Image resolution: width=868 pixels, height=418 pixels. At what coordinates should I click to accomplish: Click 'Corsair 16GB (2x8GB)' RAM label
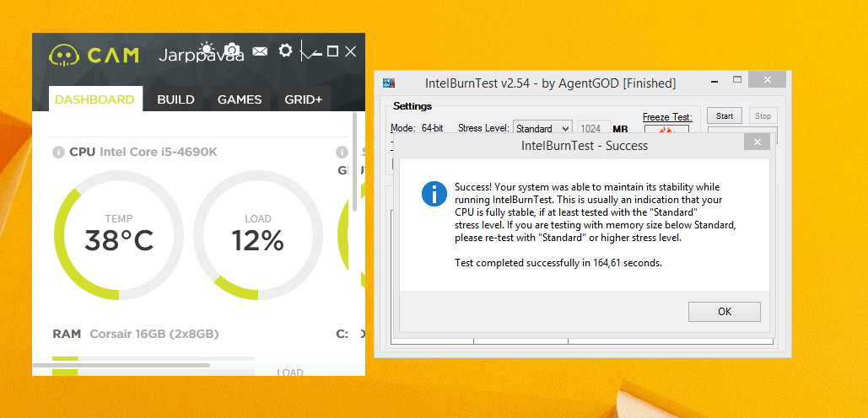154,334
